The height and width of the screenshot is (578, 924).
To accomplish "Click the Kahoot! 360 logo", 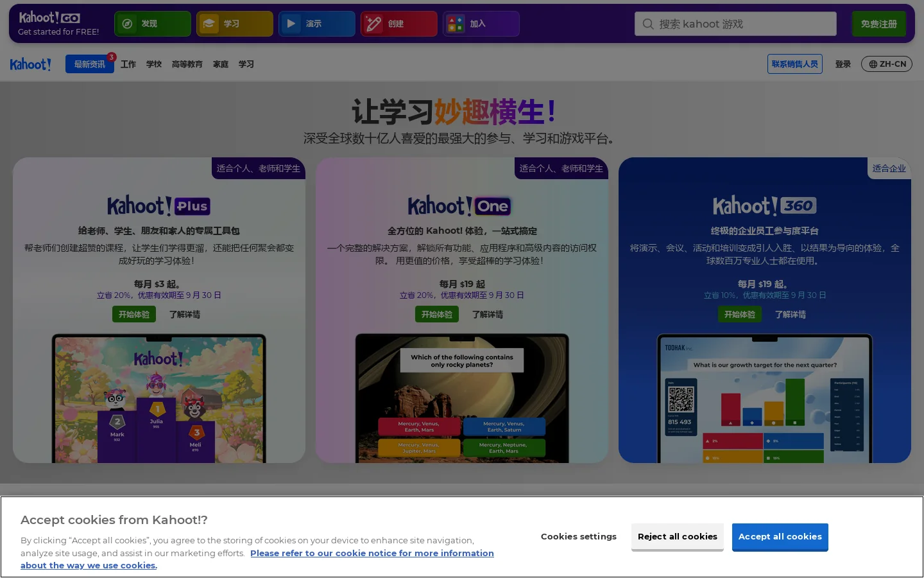I will (765, 206).
